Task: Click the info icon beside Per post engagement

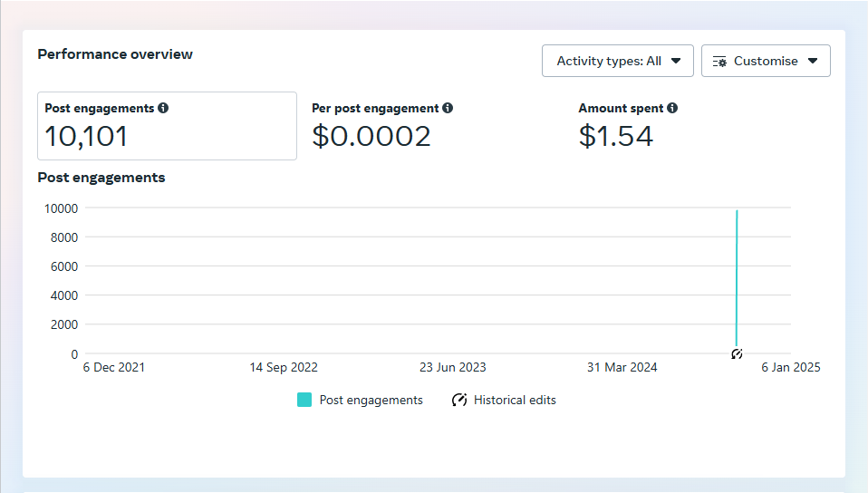Action: (x=448, y=108)
